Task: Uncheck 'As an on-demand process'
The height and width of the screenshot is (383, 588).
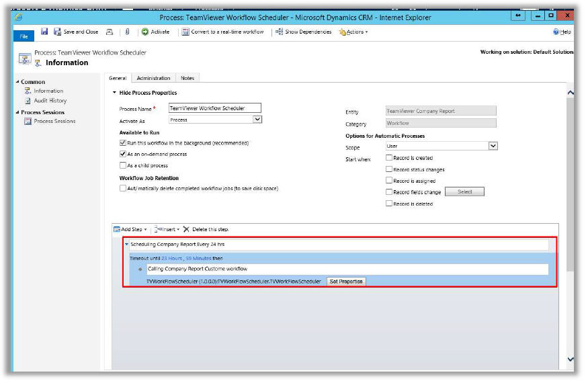Action: point(122,154)
